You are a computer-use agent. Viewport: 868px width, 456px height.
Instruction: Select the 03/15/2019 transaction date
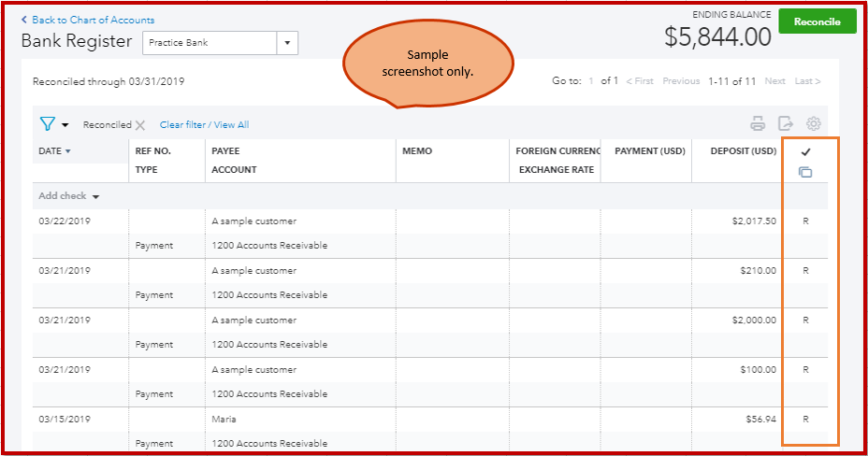65,420
